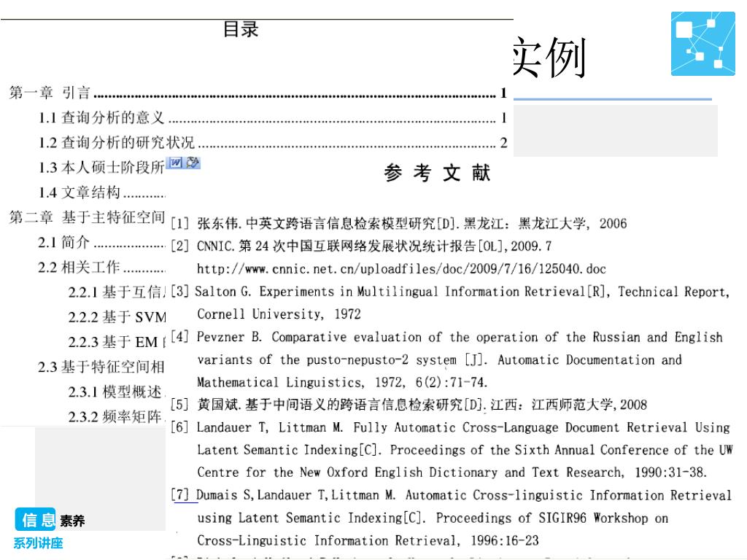Open TOC entry 2.2 相关工作
Screen dimensions: 747x560
coord(101,267)
